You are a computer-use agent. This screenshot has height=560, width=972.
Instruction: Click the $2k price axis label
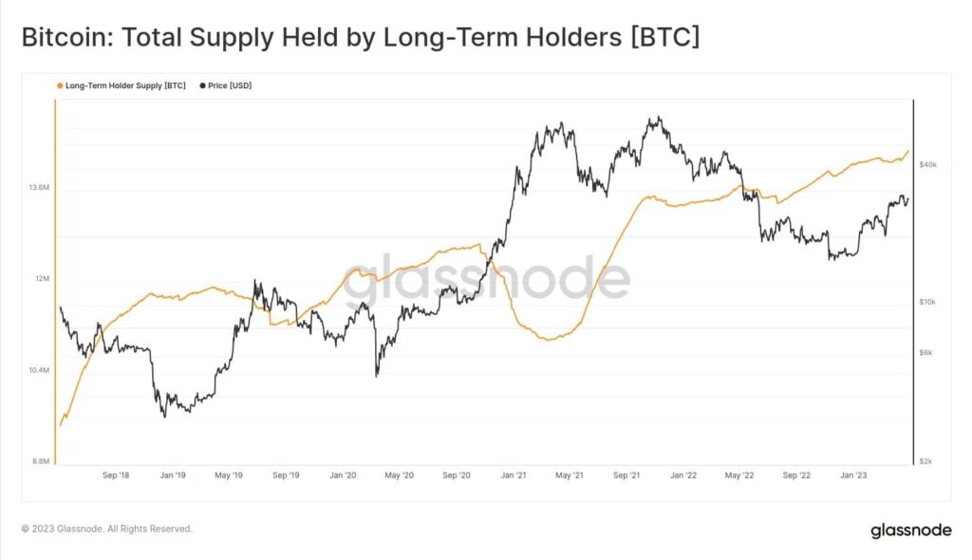[927, 461]
